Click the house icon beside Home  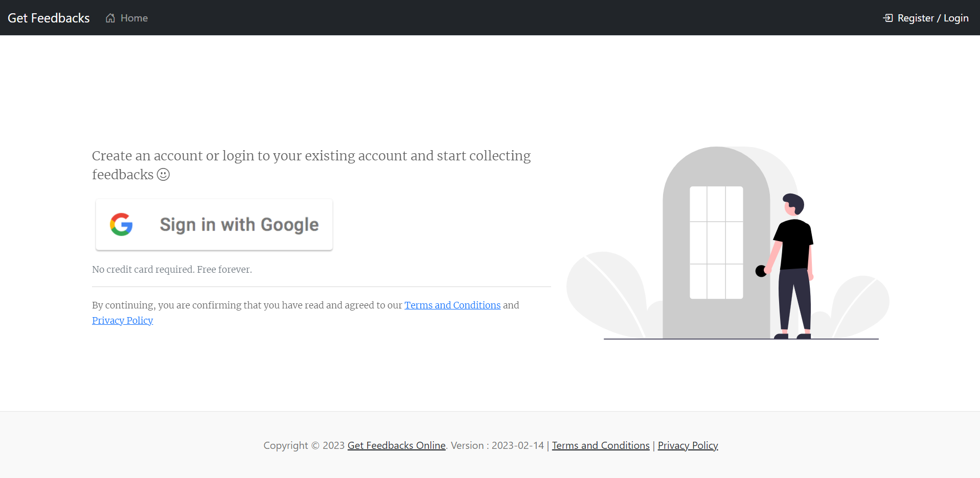pyautogui.click(x=110, y=18)
